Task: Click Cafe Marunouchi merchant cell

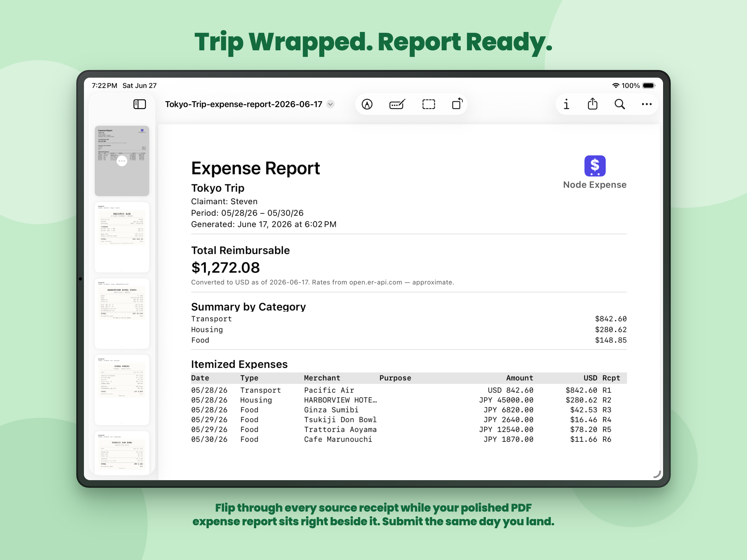Action: point(338,439)
